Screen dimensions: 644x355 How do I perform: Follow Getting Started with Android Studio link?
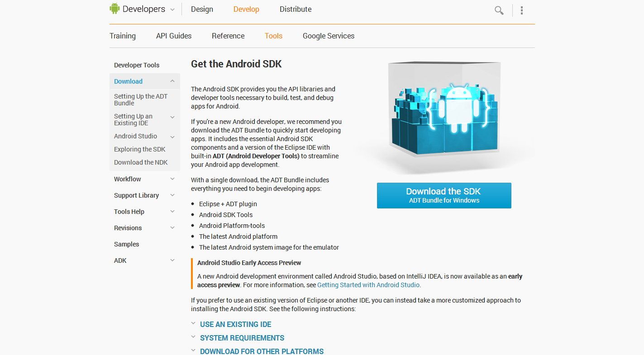(368, 285)
